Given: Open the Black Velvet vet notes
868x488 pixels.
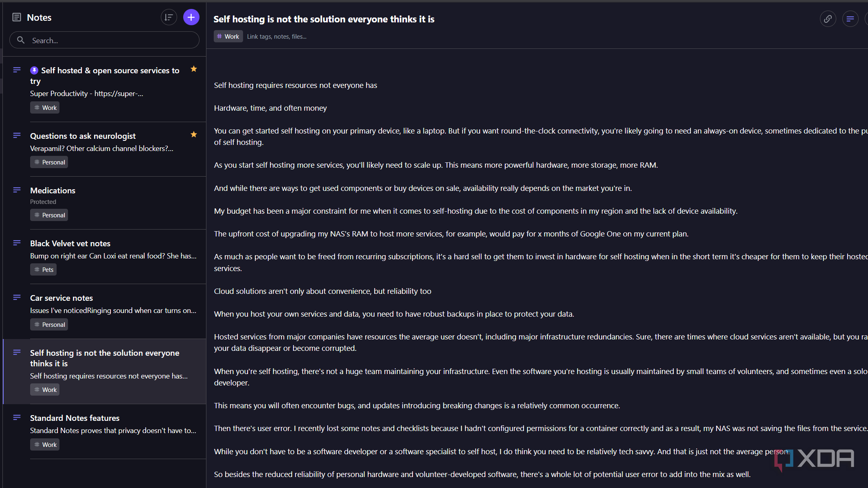Looking at the screenshot, I should (x=70, y=243).
